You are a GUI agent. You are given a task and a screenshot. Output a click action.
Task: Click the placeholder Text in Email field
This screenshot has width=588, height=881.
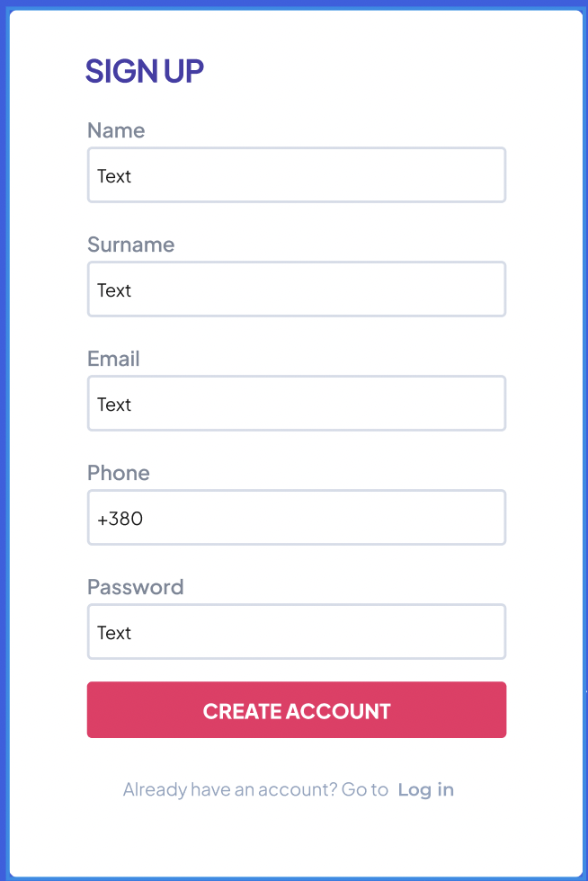114,405
